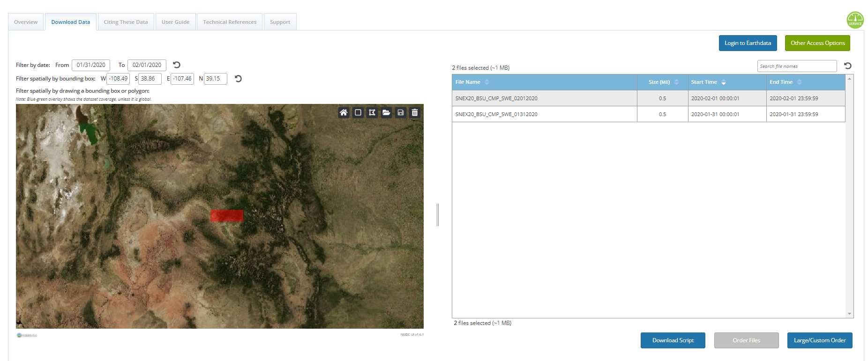Click the trash icon to delete shape
Viewport: 868px width, 361px height.
(x=415, y=112)
